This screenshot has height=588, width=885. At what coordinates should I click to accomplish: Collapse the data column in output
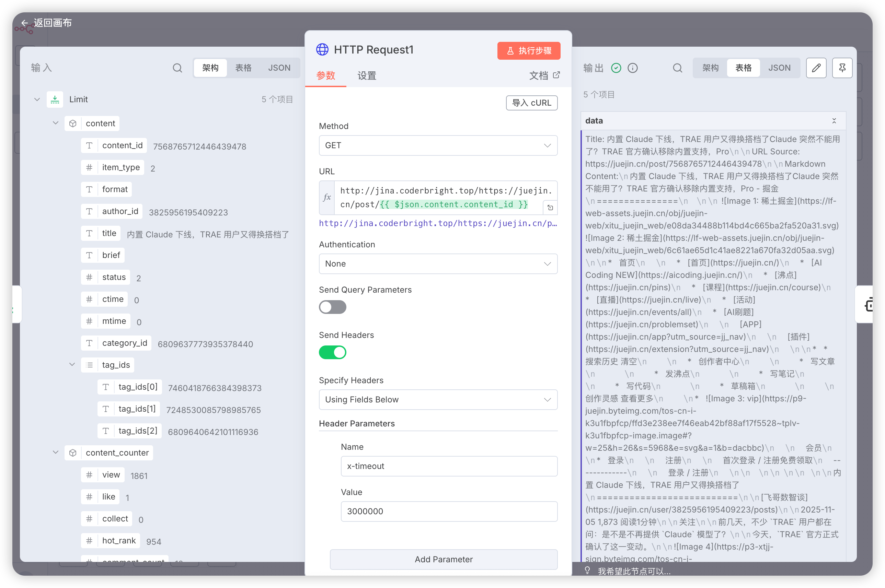tap(834, 121)
